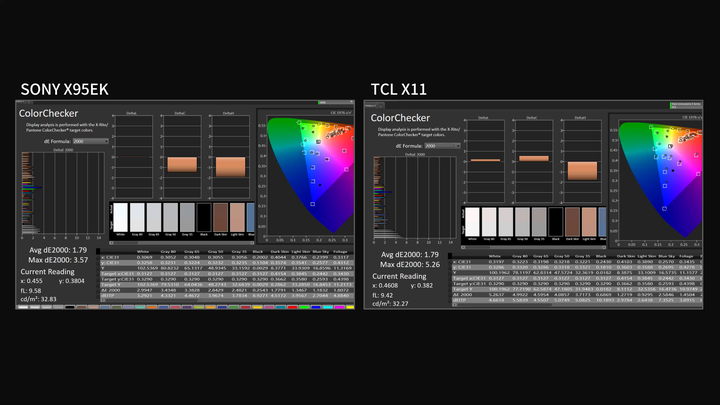Viewport: 720px width, 405px height.
Task: Select the Dark Skin swatch in Sony window
Action: coord(220,218)
